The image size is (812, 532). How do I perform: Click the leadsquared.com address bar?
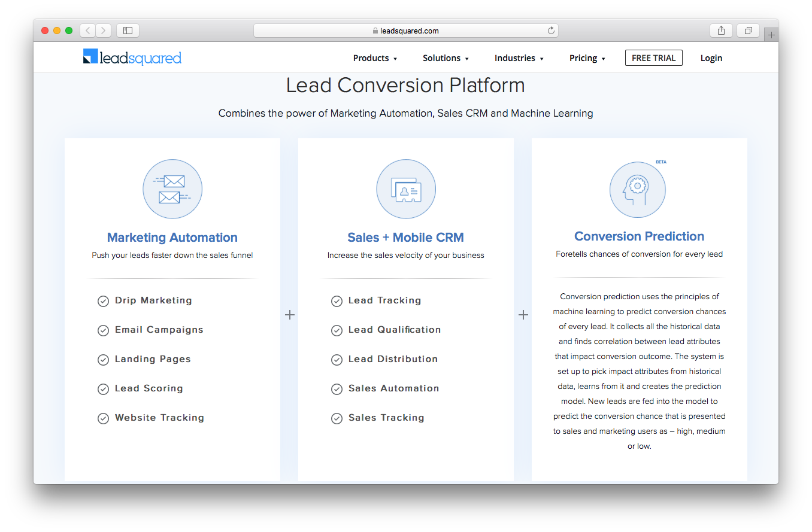(406, 31)
